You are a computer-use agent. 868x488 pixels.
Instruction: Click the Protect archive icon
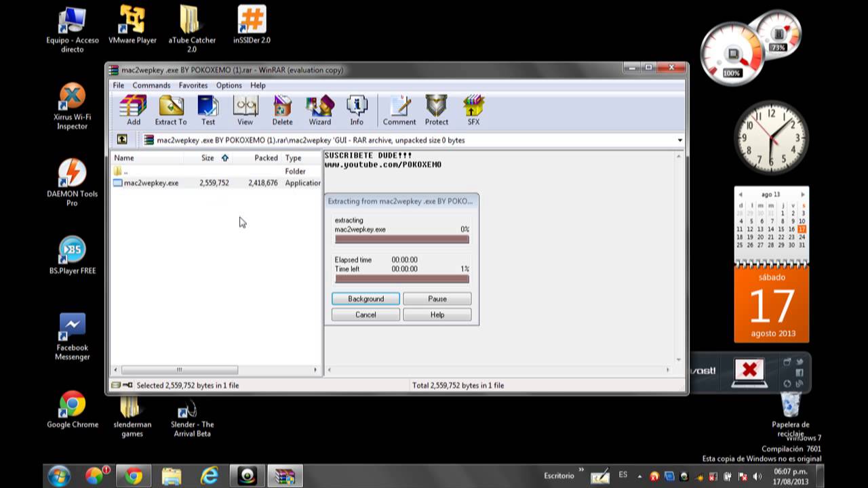coord(437,110)
